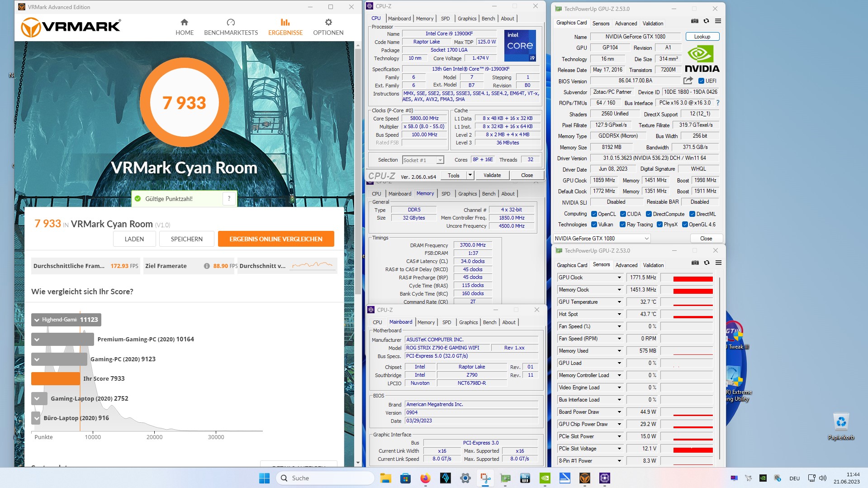The height and width of the screenshot is (488, 868).
Task: Click the camera icon in the GPU-Z Sensors window
Action: [695, 263]
